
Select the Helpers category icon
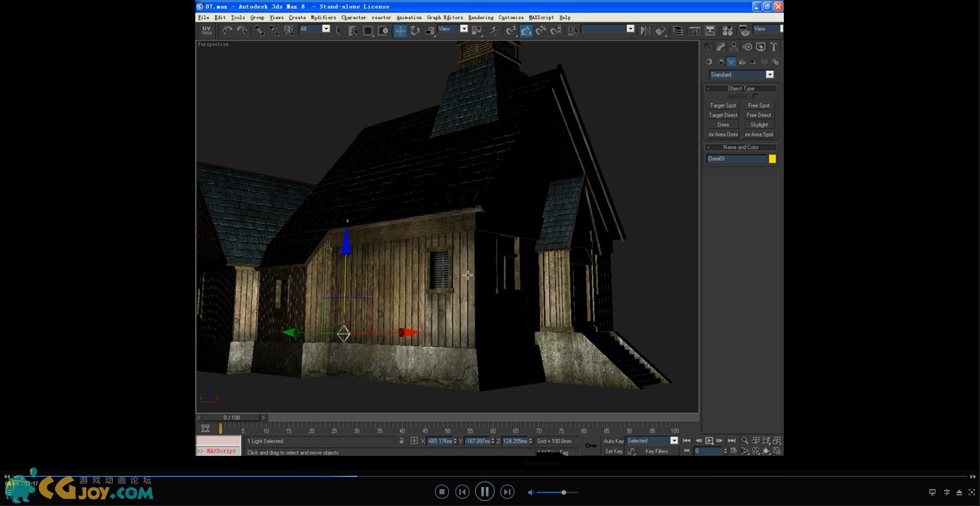[753, 62]
